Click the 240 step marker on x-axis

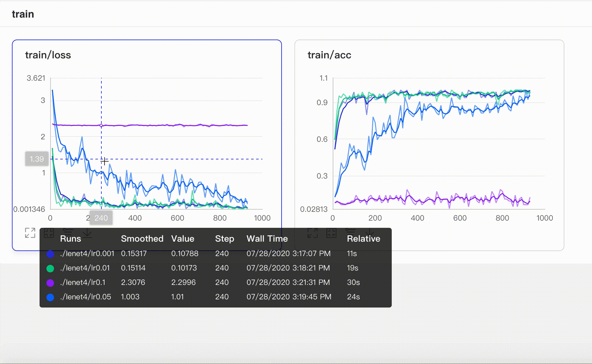[101, 218]
